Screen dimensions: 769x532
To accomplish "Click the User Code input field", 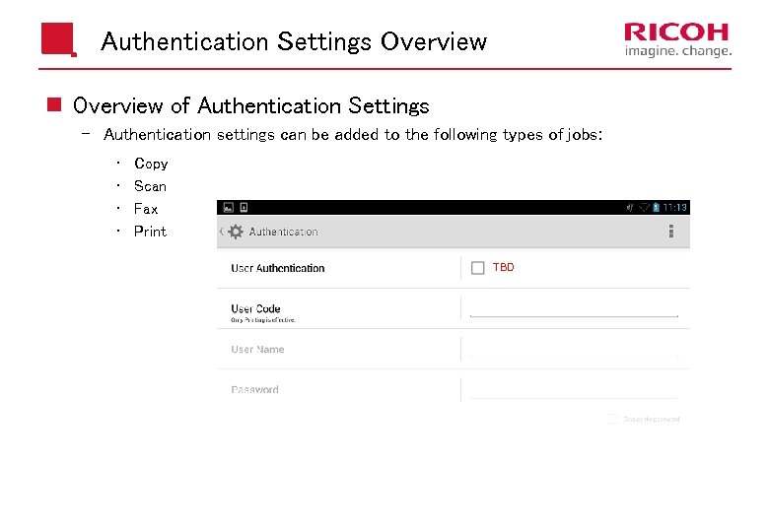I will pos(575,309).
